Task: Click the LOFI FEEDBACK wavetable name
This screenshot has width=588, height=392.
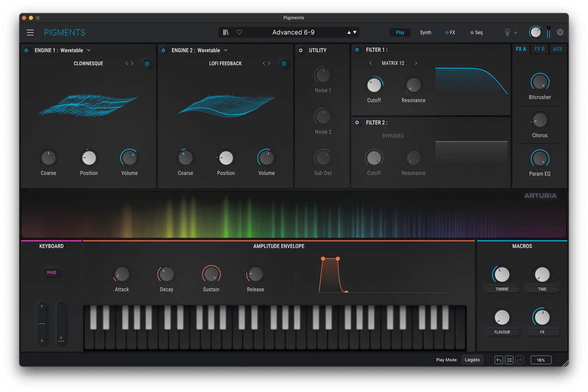Action: click(225, 63)
